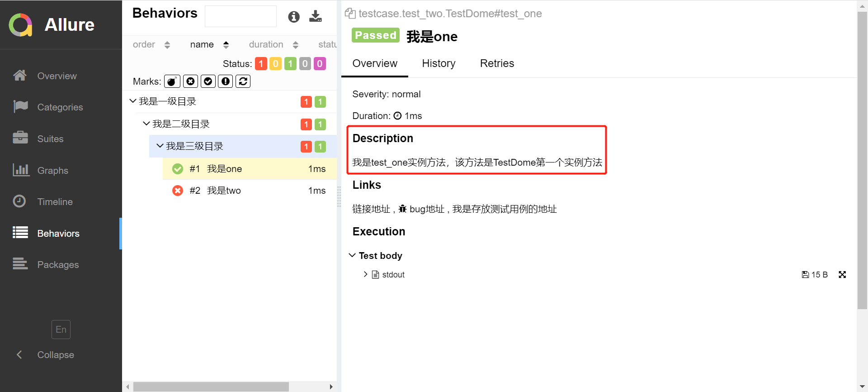Download CSV using the download icon
Viewport: 868px width, 392px height.
click(316, 17)
